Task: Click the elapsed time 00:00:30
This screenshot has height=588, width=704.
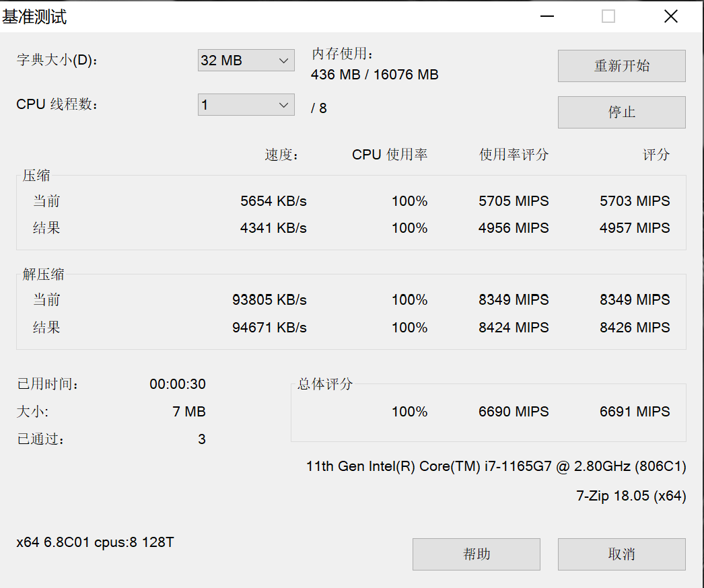Action: click(x=178, y=384)
